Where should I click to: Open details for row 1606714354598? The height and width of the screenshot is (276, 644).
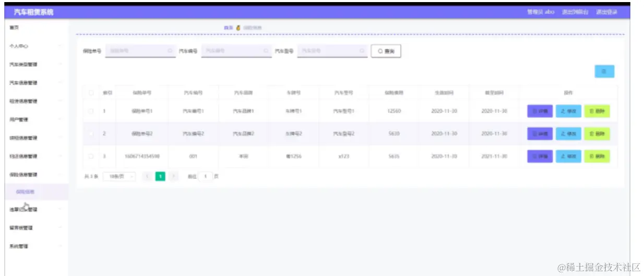(x=540, y=156)
